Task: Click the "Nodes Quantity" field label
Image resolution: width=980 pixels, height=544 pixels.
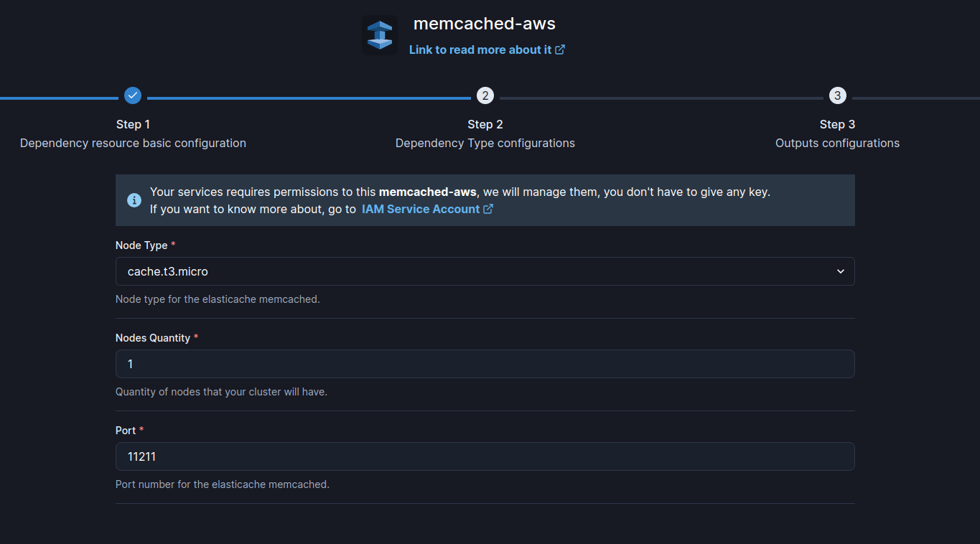Action: 153,338
